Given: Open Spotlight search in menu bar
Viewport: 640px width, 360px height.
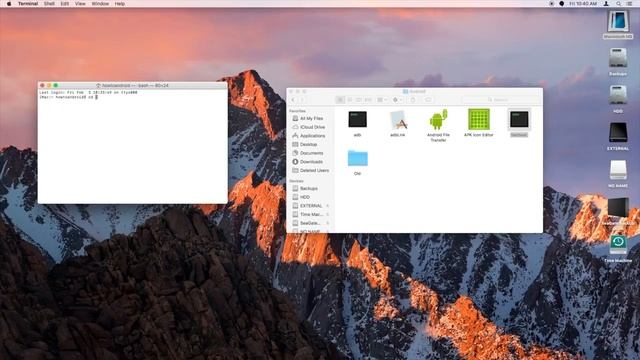Looking at the screenshot, I should 618,4.
